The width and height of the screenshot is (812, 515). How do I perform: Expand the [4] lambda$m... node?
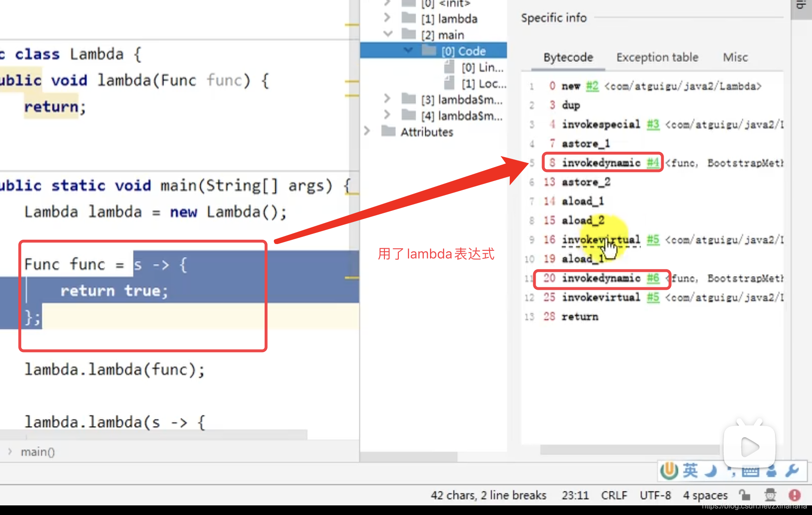tap(387, 115)
